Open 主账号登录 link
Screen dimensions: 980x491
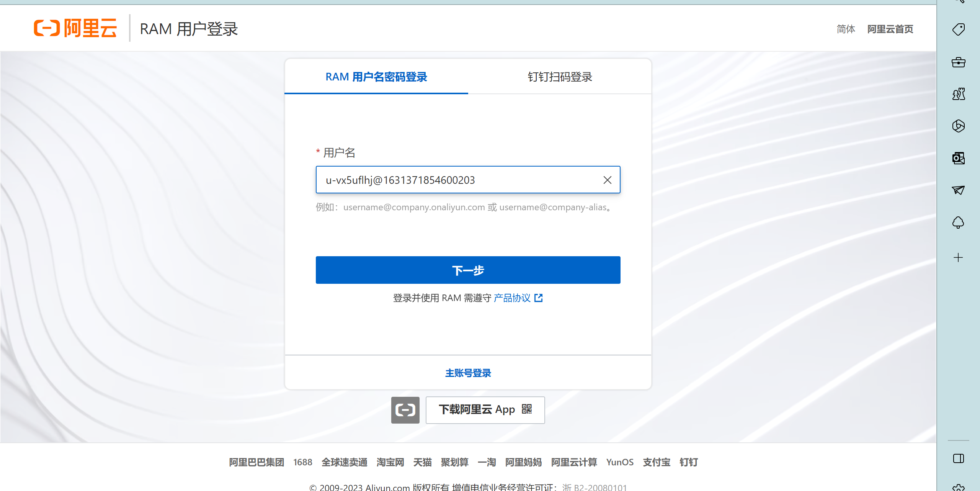pyautogui.click(x=468, y=373)
